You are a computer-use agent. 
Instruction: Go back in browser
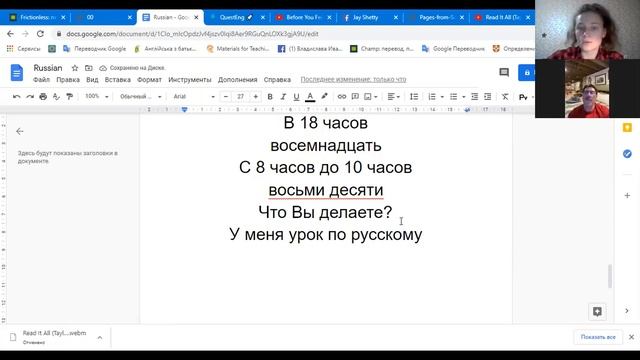(x=10, y=34)
